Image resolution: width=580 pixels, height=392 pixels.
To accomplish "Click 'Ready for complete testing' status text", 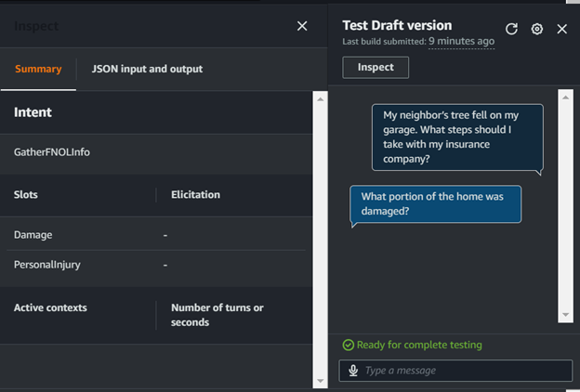I will (419, 345).
